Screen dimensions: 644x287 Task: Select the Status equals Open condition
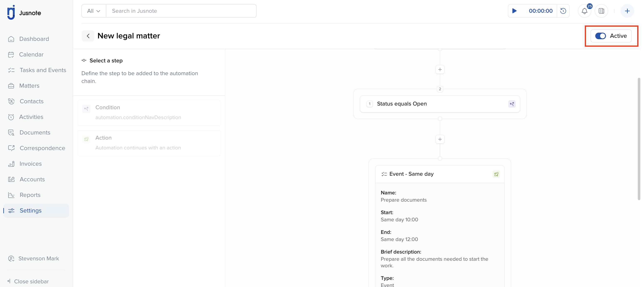click(x=440, y=104)
